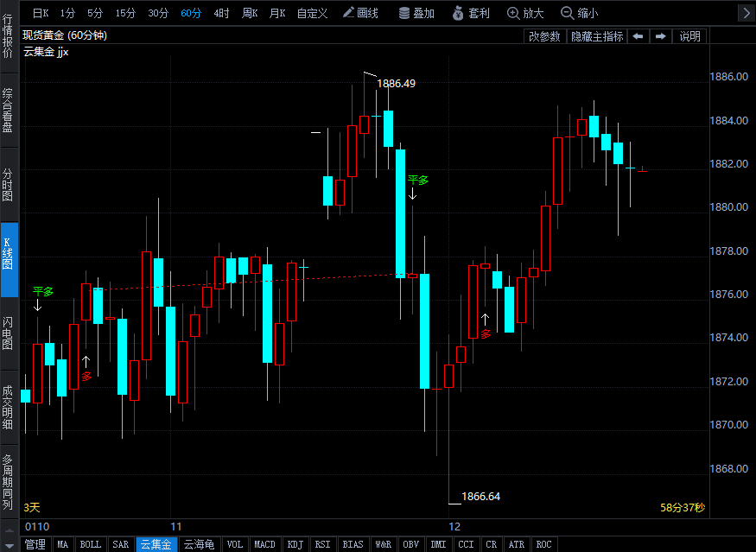
Task: Select the BOLL indicator tab
Action: click(x=90, y=544)
